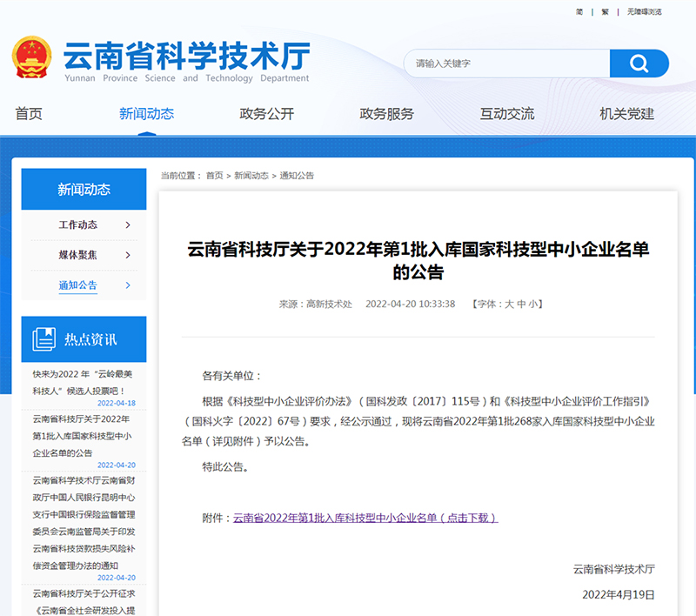This screenshot has width=696, height=616.
Task: Expand the 通知公告 sidebar arrow
Action: 128,285
